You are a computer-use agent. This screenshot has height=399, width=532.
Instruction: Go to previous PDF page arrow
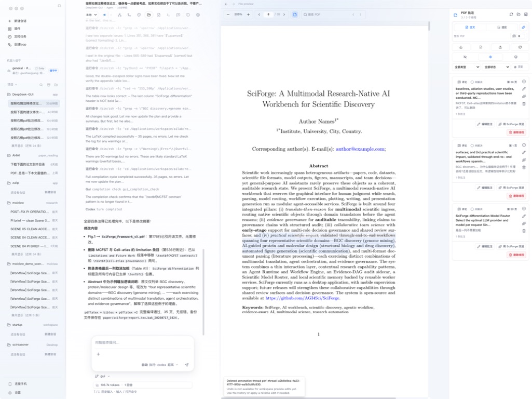pos(259,15)
